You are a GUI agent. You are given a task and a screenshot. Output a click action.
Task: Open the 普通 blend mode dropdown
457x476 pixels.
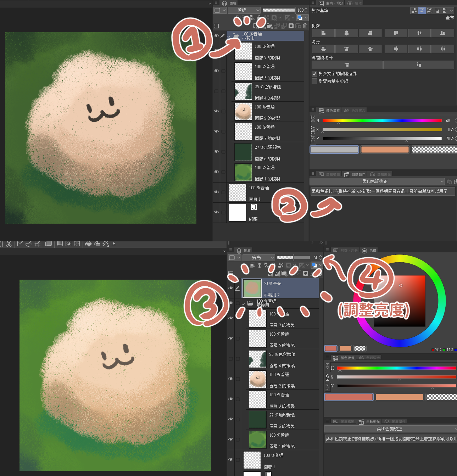pyautogui.click(x=244, y=10)
